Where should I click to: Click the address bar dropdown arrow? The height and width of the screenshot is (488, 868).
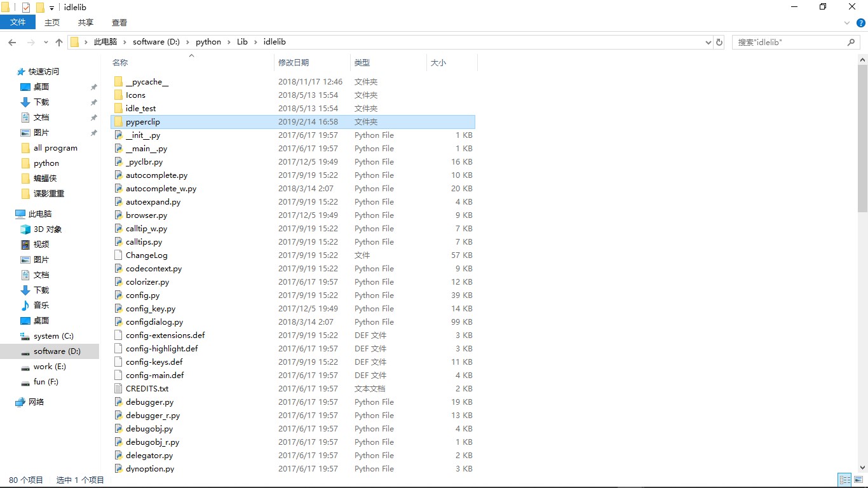point(709,42)
